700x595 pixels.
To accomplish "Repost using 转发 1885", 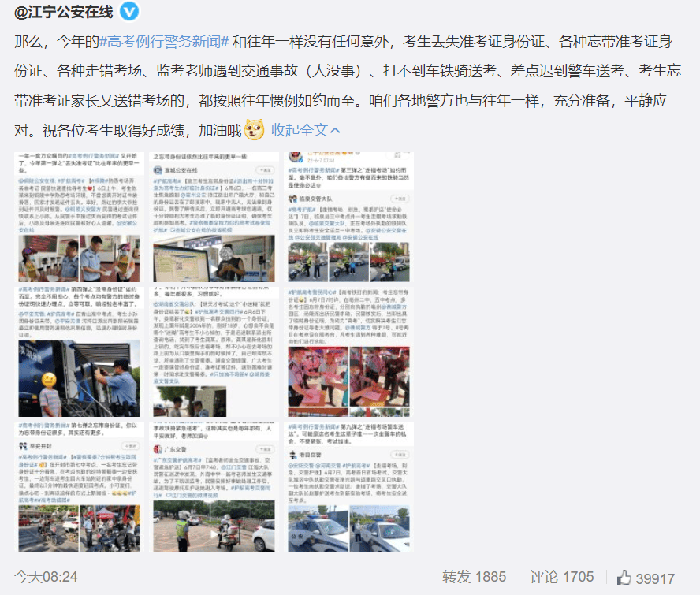I will (474, 577).
